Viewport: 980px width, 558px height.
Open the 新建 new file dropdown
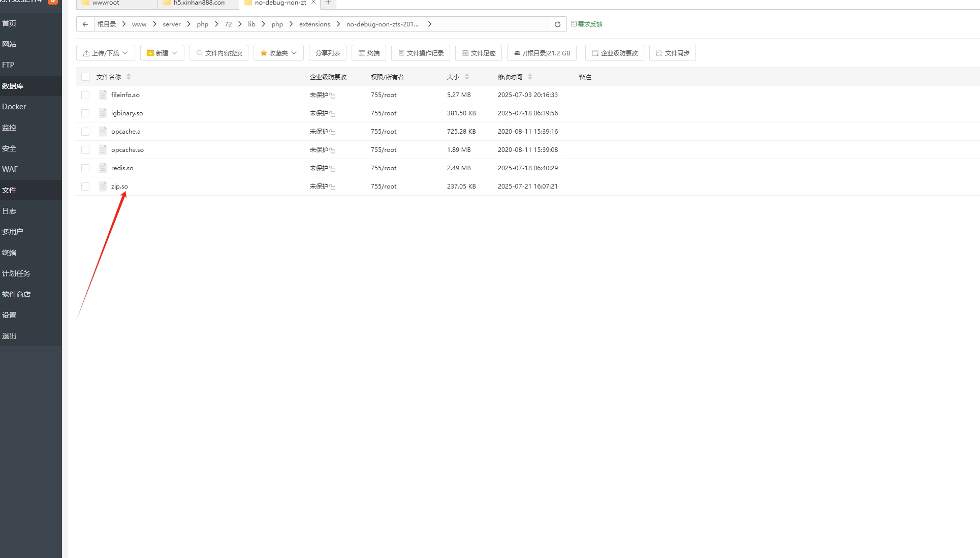click(162, 53)
